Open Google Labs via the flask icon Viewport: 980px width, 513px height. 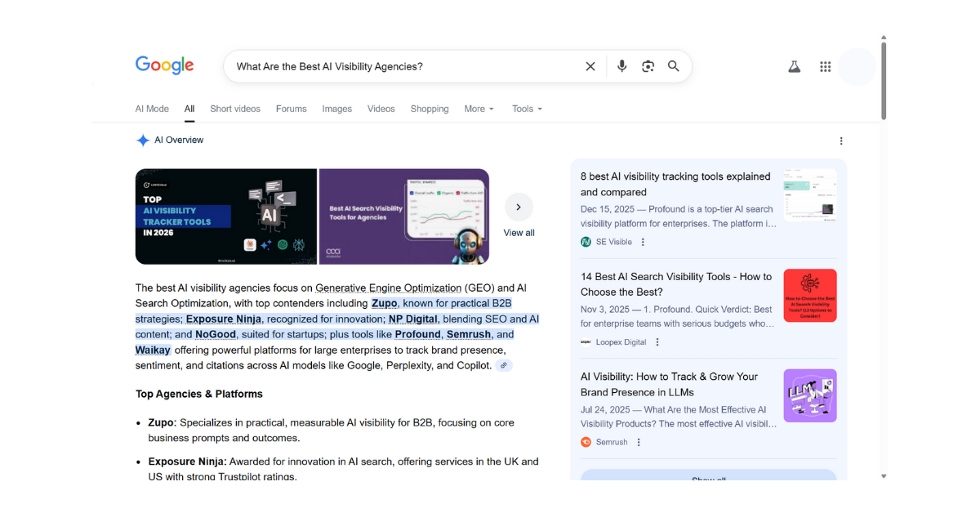point(794,66)
